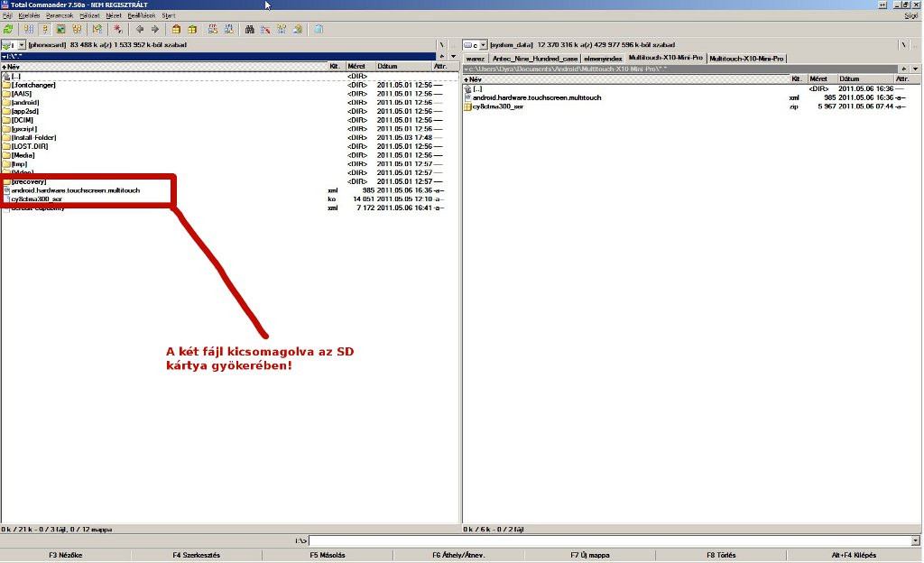The height and width of the screenshot is (563, 924).
Task: Click into the command line input field
Action: (x=610, y=540)
